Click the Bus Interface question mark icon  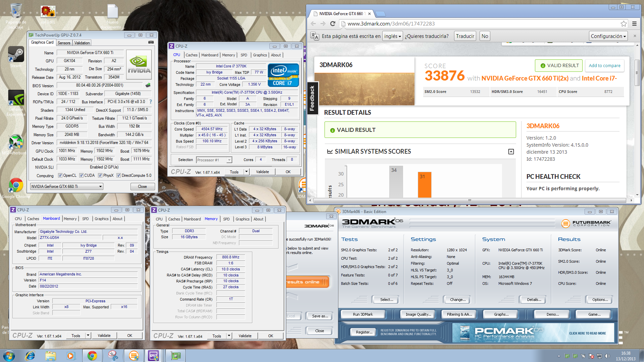click(151, 102)
